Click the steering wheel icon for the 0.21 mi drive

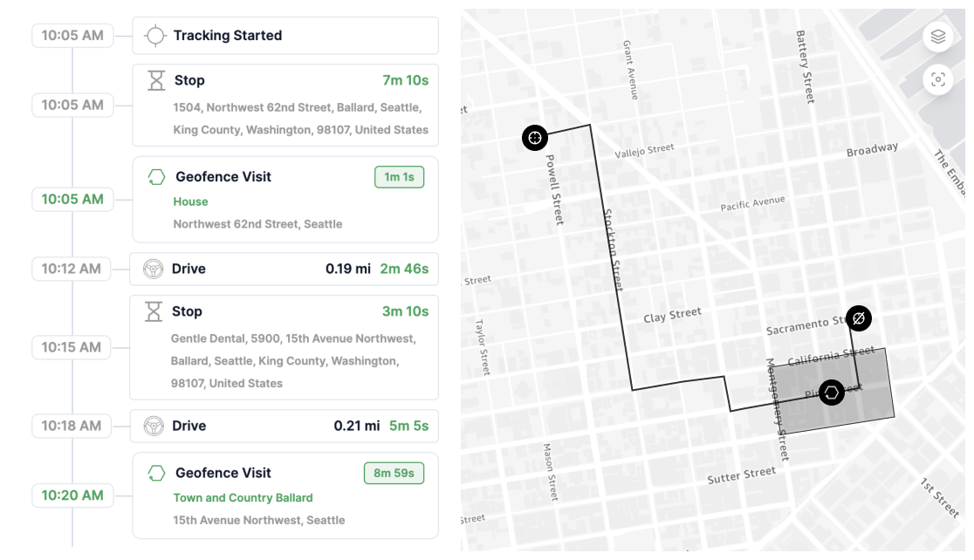[154, 426]
